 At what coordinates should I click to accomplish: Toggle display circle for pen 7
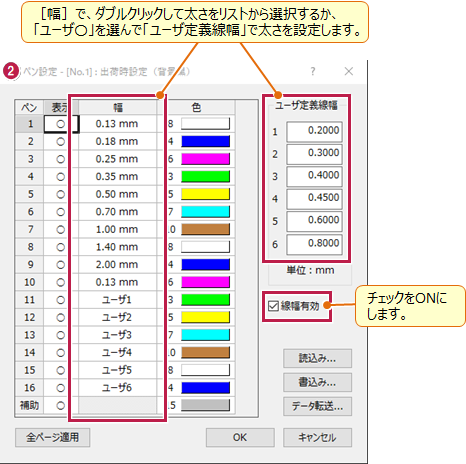coord(60,230)
